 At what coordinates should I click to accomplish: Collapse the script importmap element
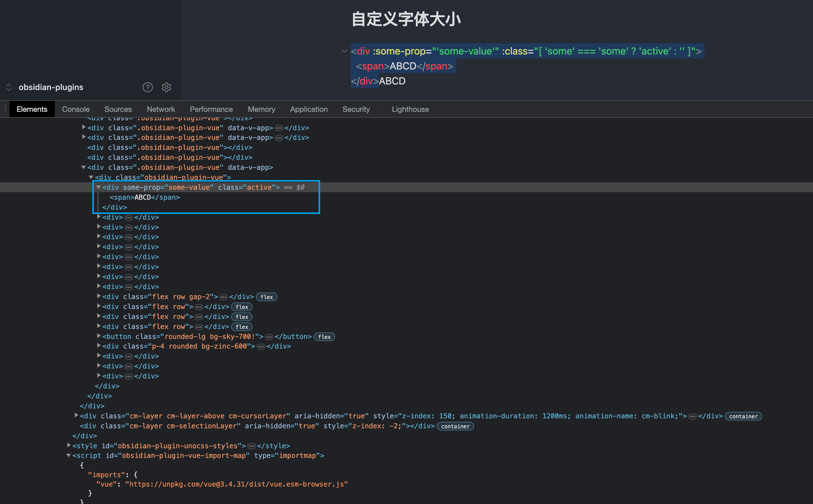point(69,455)
